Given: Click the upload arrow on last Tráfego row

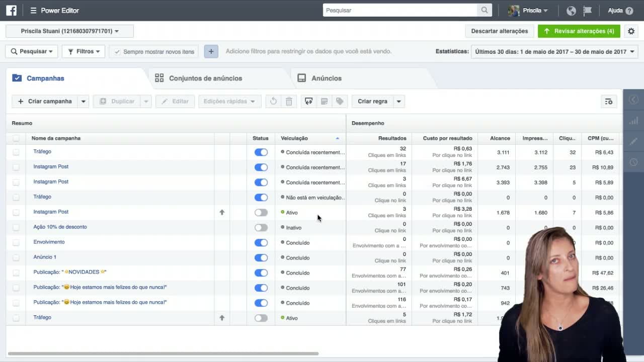Looking at the screenshot, I should pyautogui.click(x=222, y=318).
